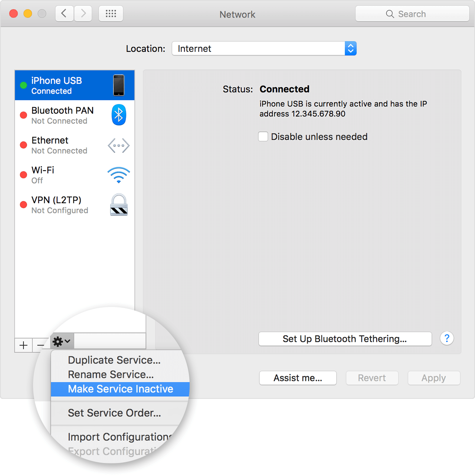Screen dimensions: 475x476
Task: Add a service with plus button
Action: click(23, 345)
